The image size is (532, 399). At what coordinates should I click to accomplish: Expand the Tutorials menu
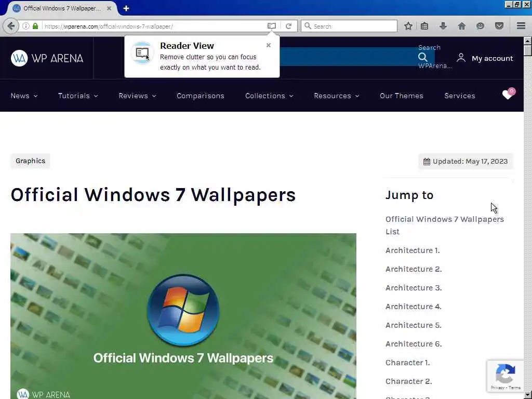click(x=78, y=96)
